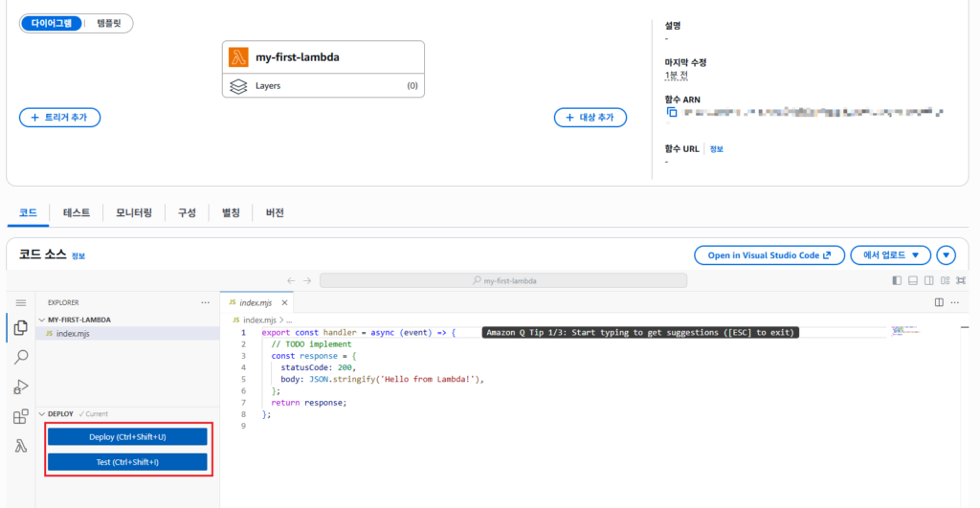Image resolution: width=980 pixels, height=508 pixels.
Task: Open the round dropdown arrow beside upload
Action: (946, 254)
